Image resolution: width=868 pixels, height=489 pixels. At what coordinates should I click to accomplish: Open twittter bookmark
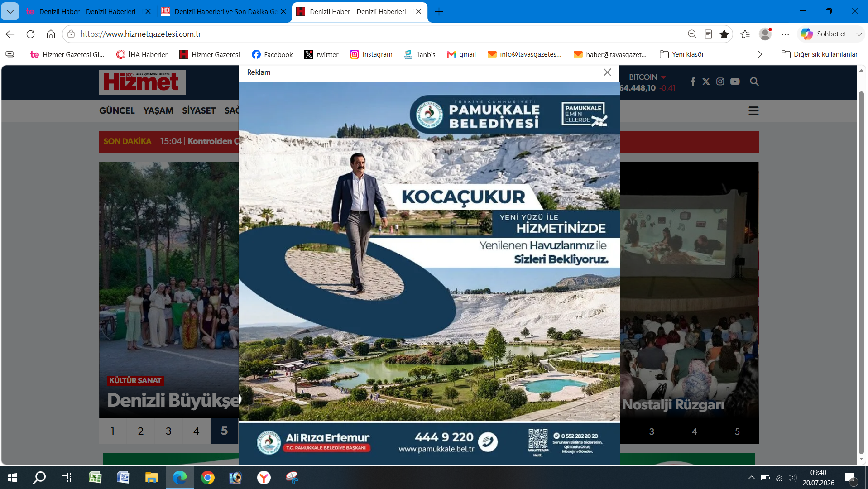(x=321, y=54)
